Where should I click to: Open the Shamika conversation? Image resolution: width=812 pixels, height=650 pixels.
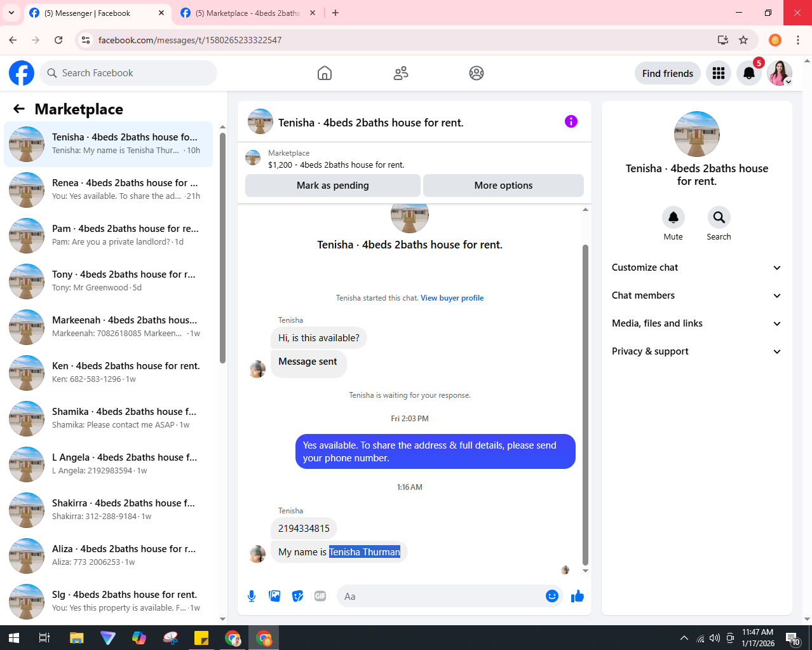point(109,419)
